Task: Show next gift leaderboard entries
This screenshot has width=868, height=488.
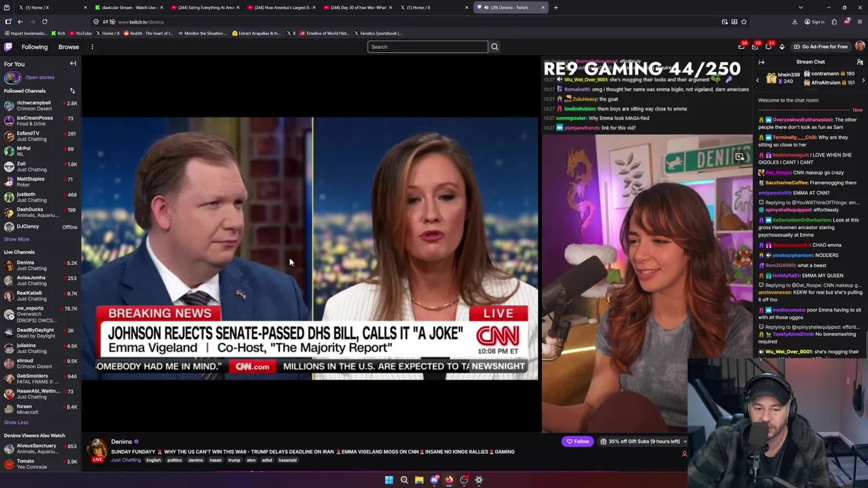Action: pos(863,80)
